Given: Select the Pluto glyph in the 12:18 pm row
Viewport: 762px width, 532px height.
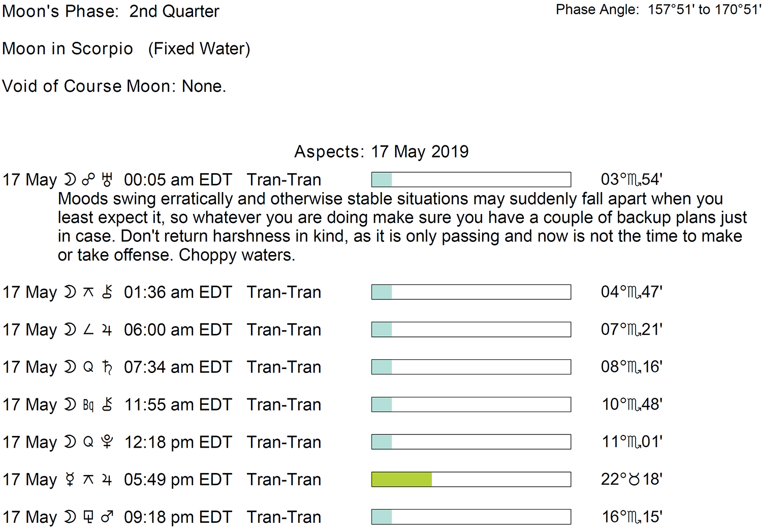Looking at the screenshot, I should click(x=107, y=442).
